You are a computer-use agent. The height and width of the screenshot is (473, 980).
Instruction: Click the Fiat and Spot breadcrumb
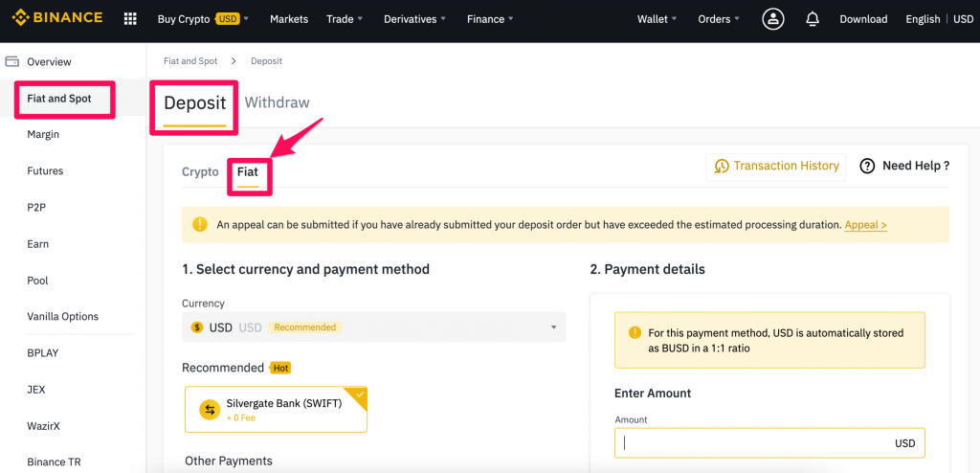tap(190, 61)
